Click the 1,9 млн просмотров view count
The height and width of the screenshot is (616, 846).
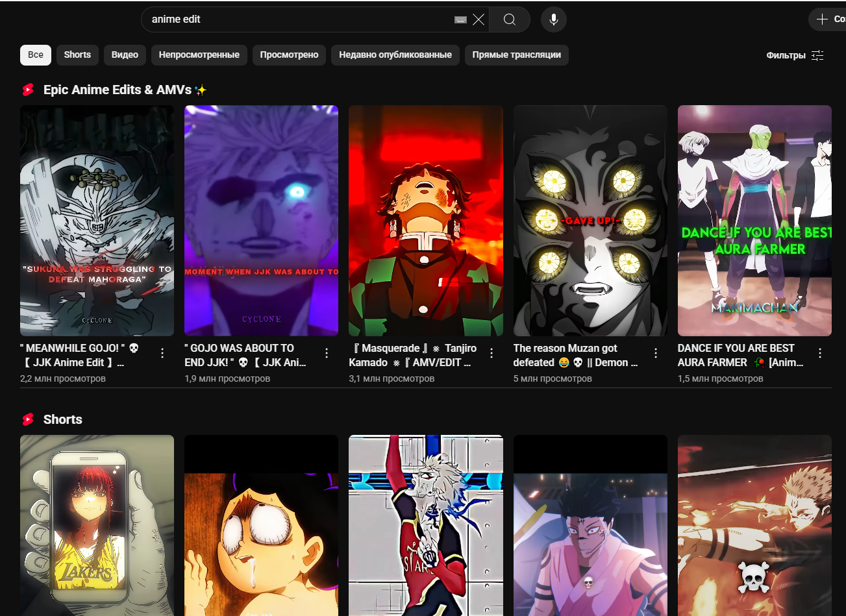click(x=227, y=378)
